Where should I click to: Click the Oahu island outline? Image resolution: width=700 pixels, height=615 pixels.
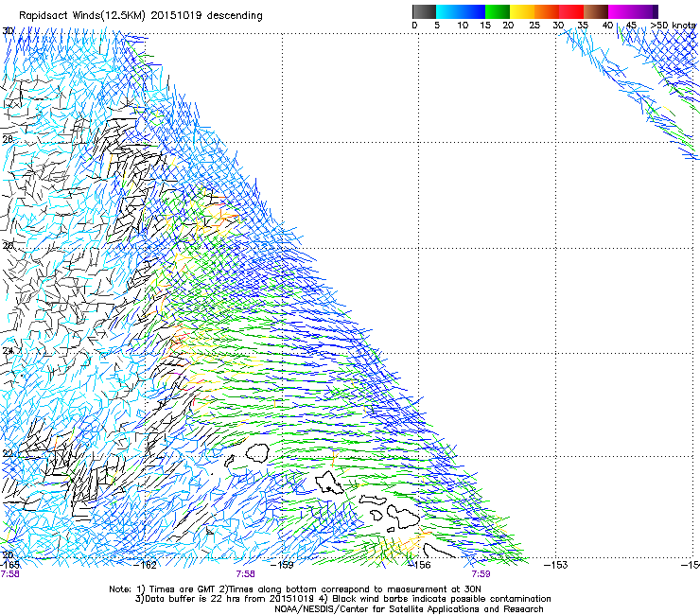[x=329, y=483]
